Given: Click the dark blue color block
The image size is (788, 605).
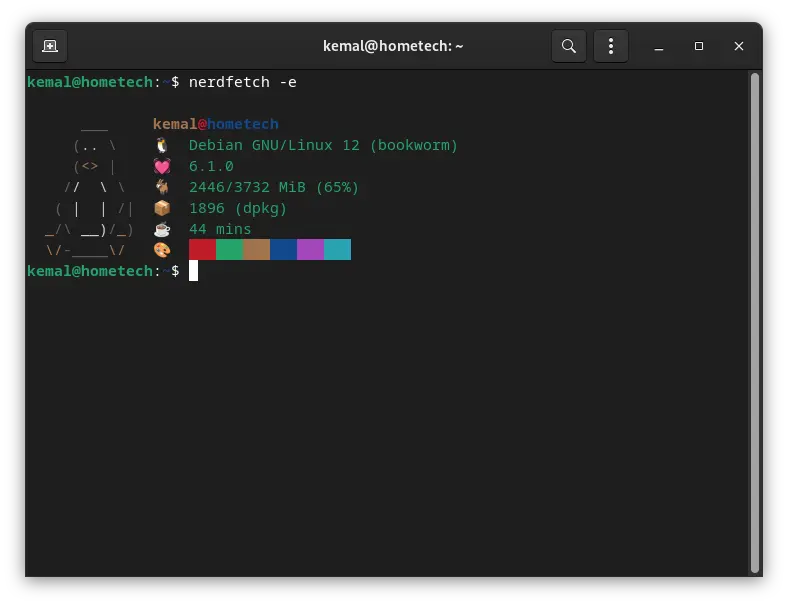Looking at the screenshot, I should [283, 250].
